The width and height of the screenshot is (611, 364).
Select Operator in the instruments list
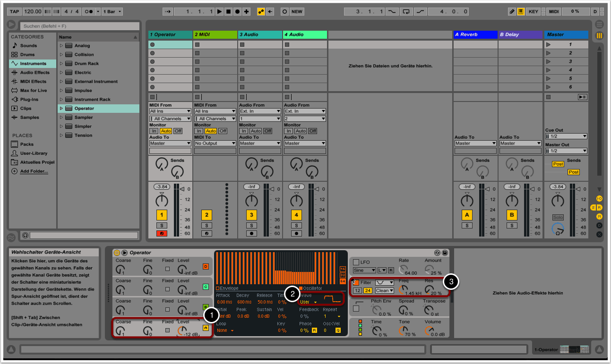[x=84, y=109]
